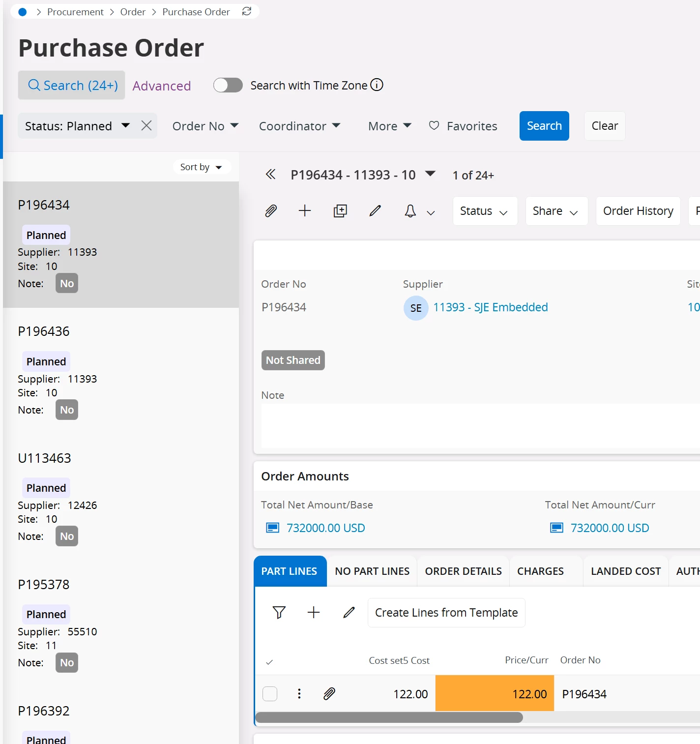Click 732000.00 USD curr amount link
The height and width of the screenshot is (744, 700).
610,528
